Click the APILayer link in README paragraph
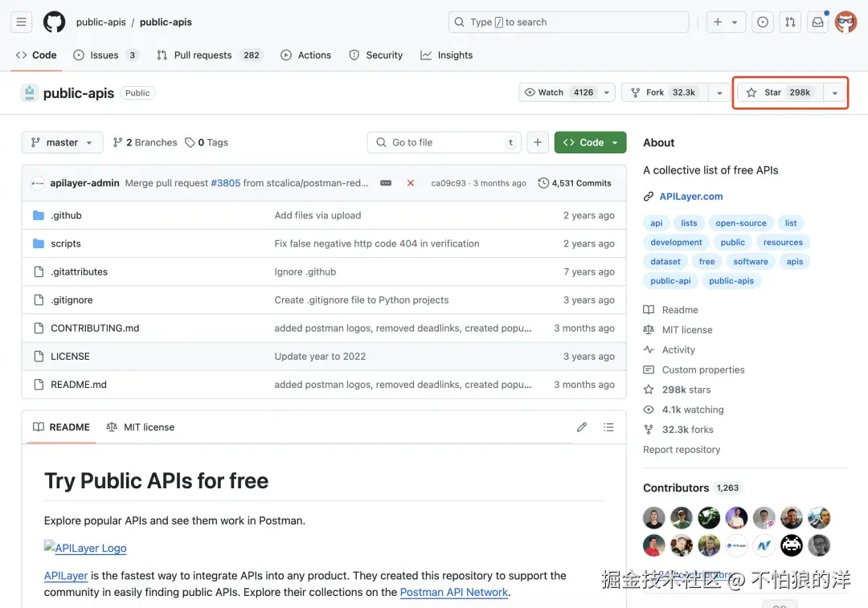This screenshot has height=608, width=868. pyautogui.click(x=66, y=576)
